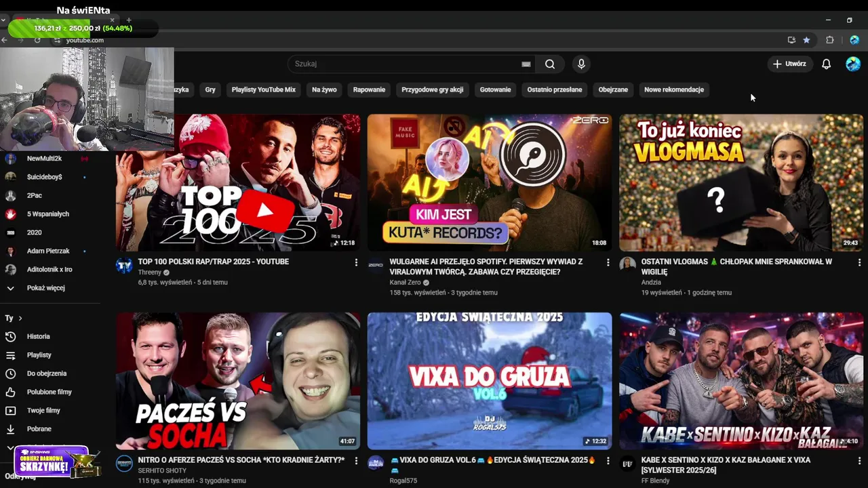Image resolution: width=868 pixels, height=488 pixels.
Task: Select the Gotowanie chip
Action: point(495,89)
